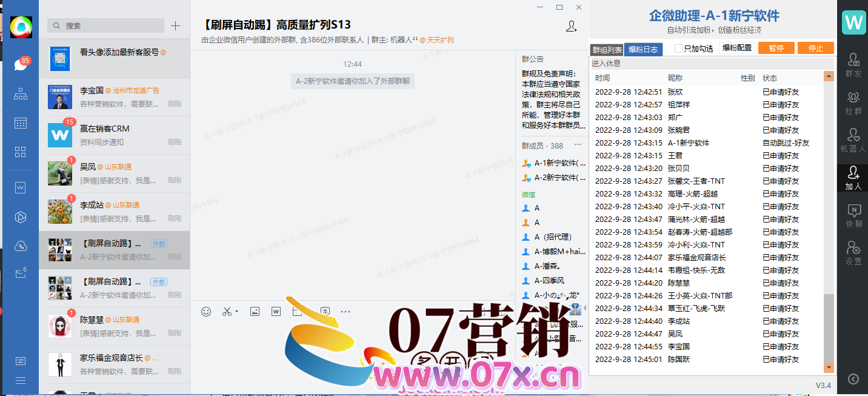868x396 pixels.
Task: Select log row for 祖苹祥
Action: click(x=707, y=105)
